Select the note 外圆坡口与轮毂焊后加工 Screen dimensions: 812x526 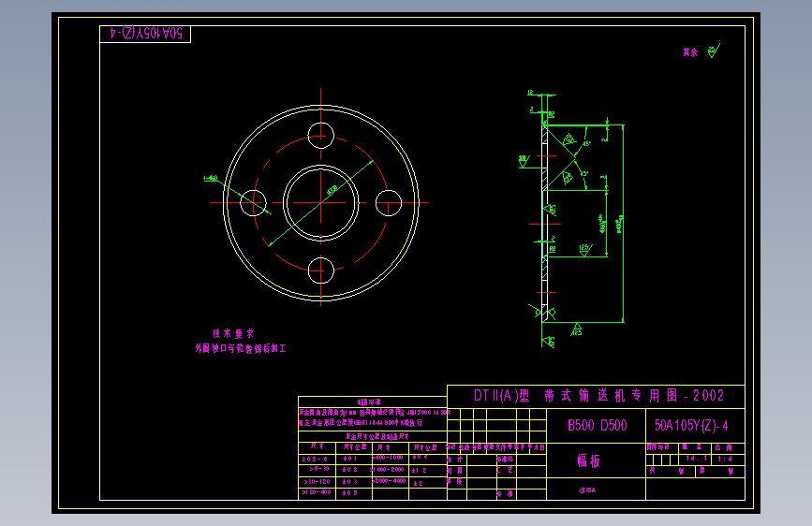tap(241, 348)
